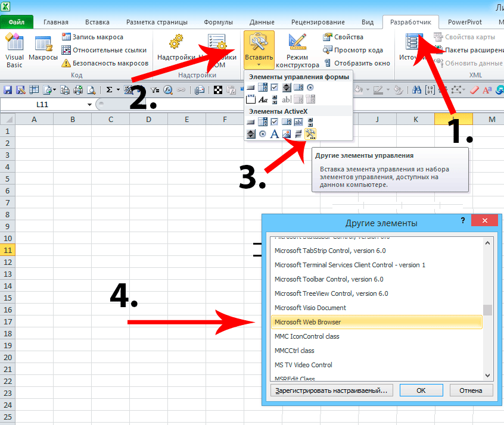
Task: Click the binoculars Find icon
Action: click(x=416, y=90)
